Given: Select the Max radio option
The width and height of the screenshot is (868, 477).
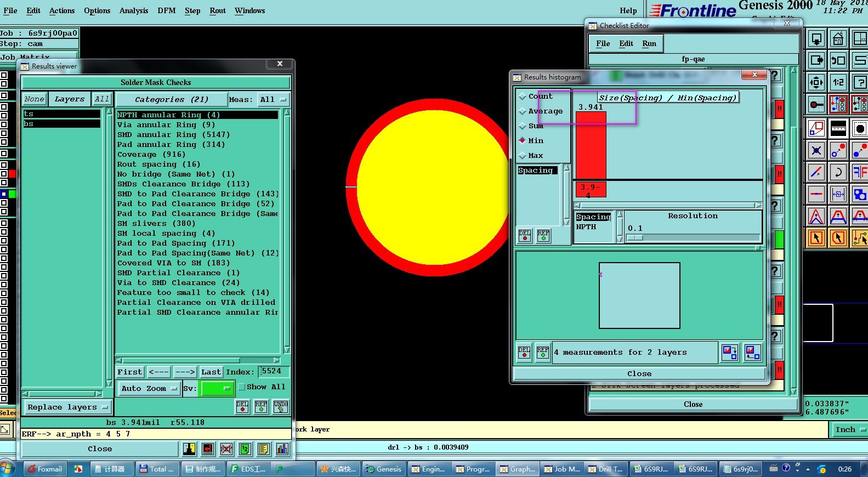Looking at the screenshot, I should (523, 156).
